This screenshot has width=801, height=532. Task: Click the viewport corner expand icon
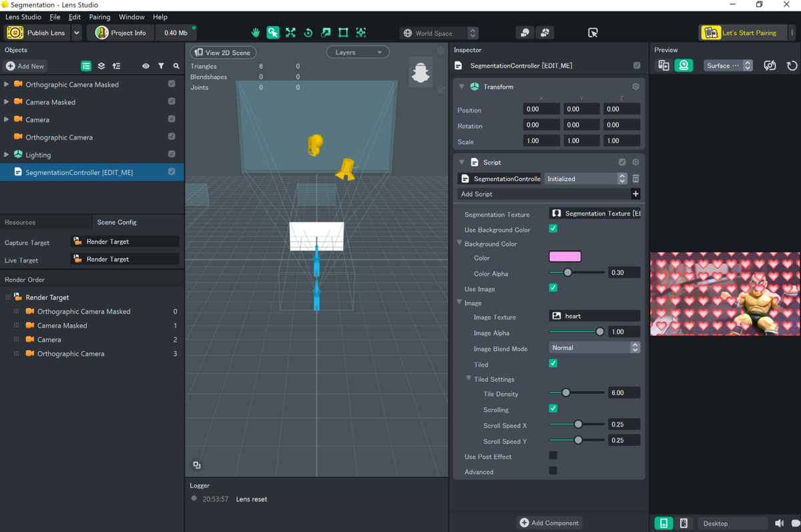click(197, 465)
